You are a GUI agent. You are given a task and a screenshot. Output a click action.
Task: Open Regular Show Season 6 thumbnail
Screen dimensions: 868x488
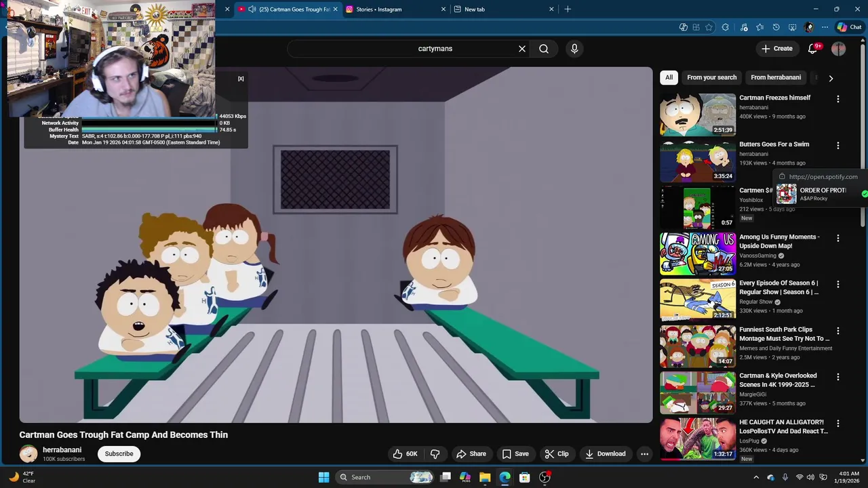698,300
